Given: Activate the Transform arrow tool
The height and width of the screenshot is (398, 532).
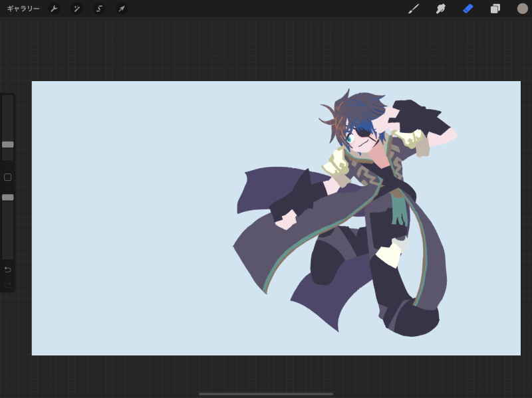Looking at the screenshot, I should point(122,9).
